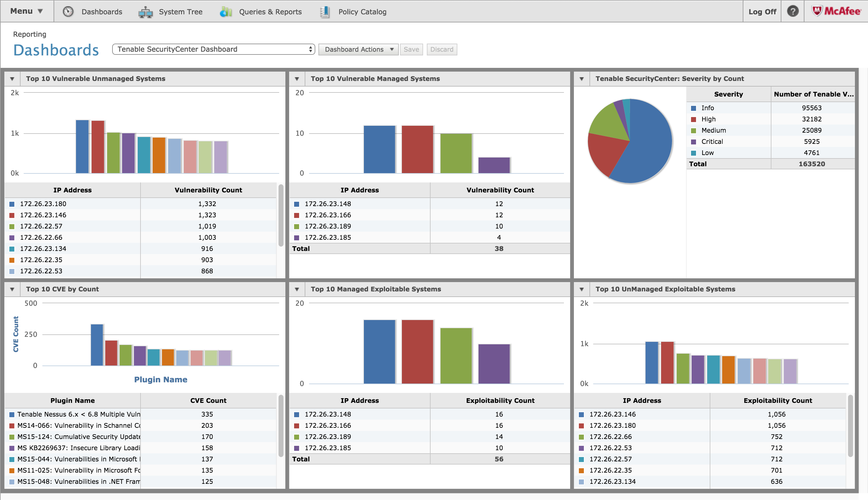Image resolution: width=868 pixels, height=500 pixels.
Task: Click the Save button
Action: (411, 50)
